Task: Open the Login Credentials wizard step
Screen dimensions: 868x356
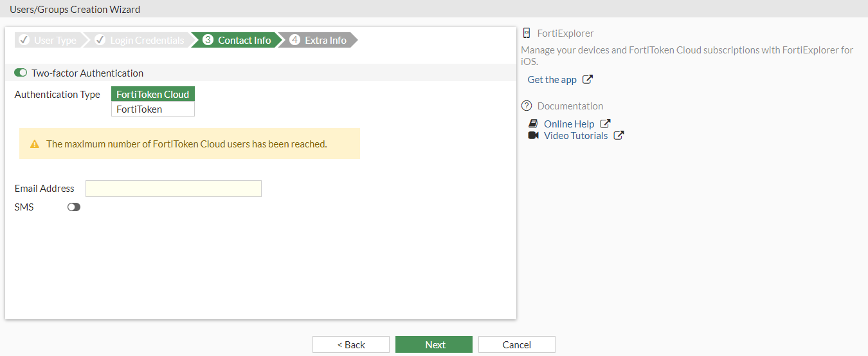Action: click(140, 40)
